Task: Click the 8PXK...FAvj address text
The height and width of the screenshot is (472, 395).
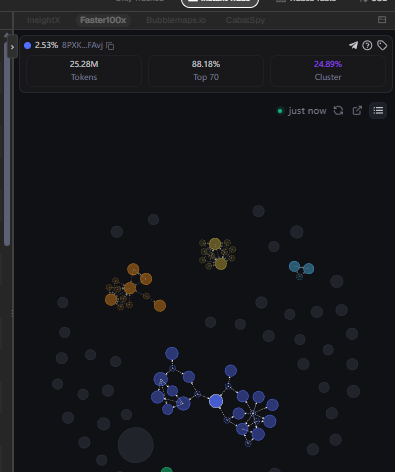Action: (82, 45)
